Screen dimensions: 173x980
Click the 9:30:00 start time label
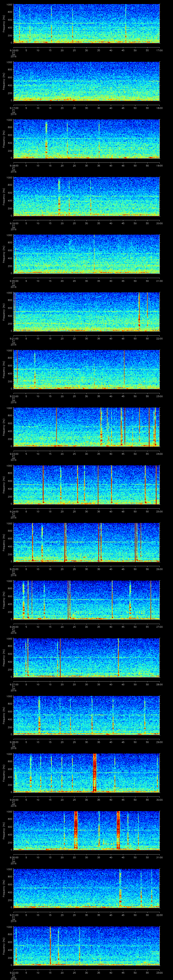(14, 858)
